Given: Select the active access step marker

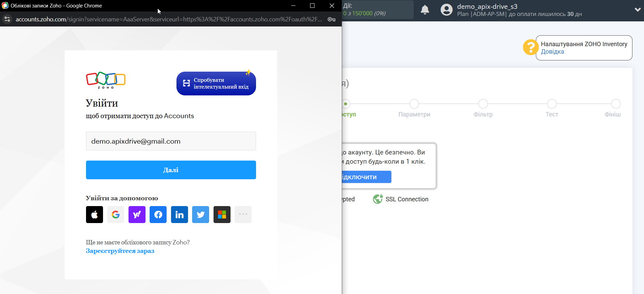Looking at the screenshot, I should point(346,104).
